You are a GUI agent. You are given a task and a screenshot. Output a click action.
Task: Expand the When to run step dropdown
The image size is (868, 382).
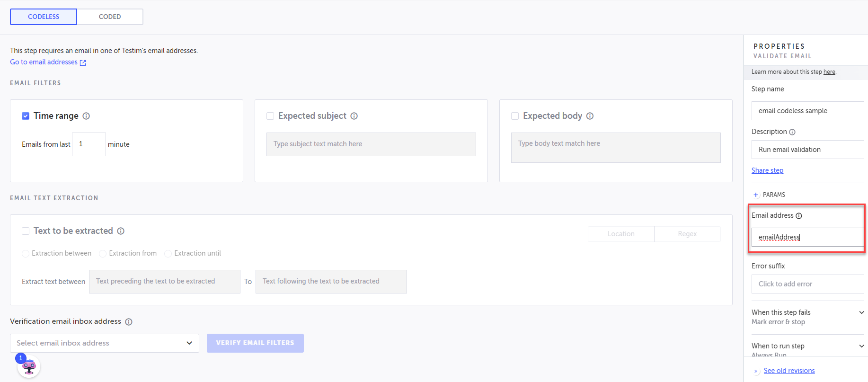pyautogui.click(x=861, y=346)
